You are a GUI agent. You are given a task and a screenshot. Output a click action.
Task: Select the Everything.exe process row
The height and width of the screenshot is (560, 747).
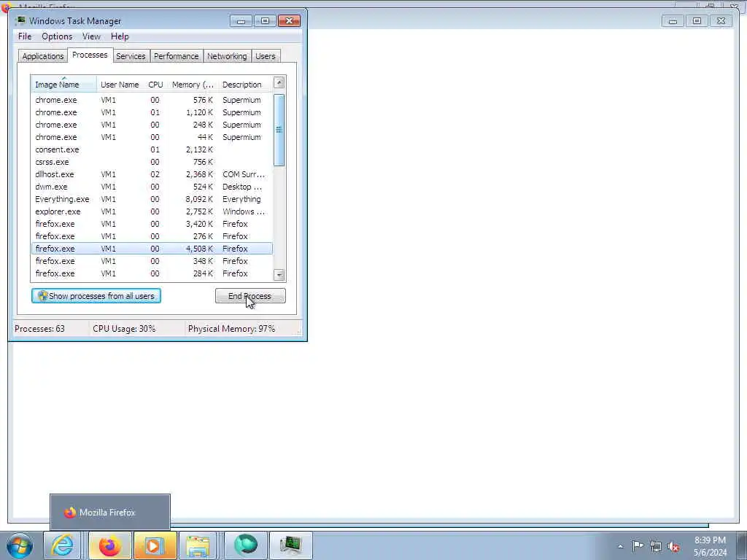152,199
